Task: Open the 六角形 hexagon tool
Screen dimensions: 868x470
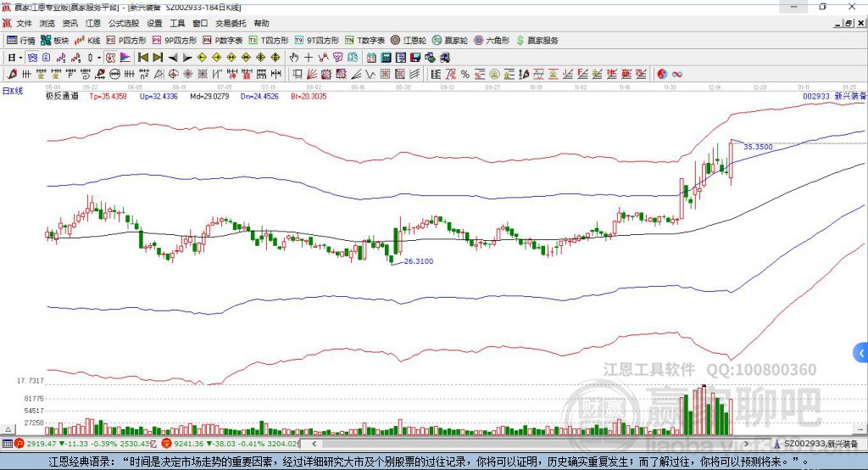Action: point(492,41)
